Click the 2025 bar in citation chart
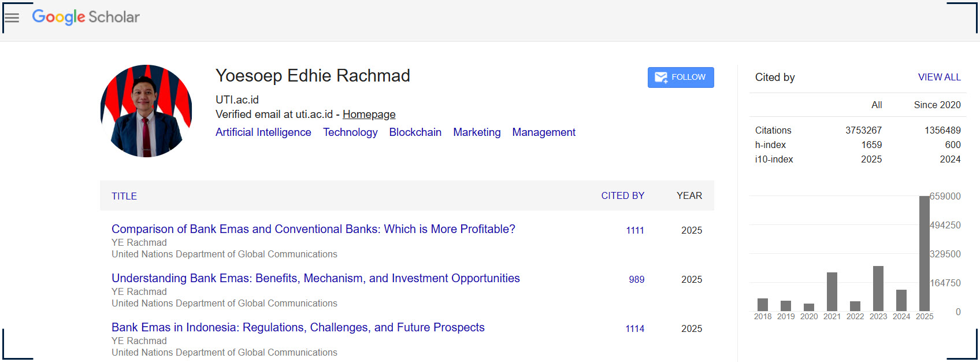This screenshot has height=362, width=980. pyautogui.click(x=924, y=254)
